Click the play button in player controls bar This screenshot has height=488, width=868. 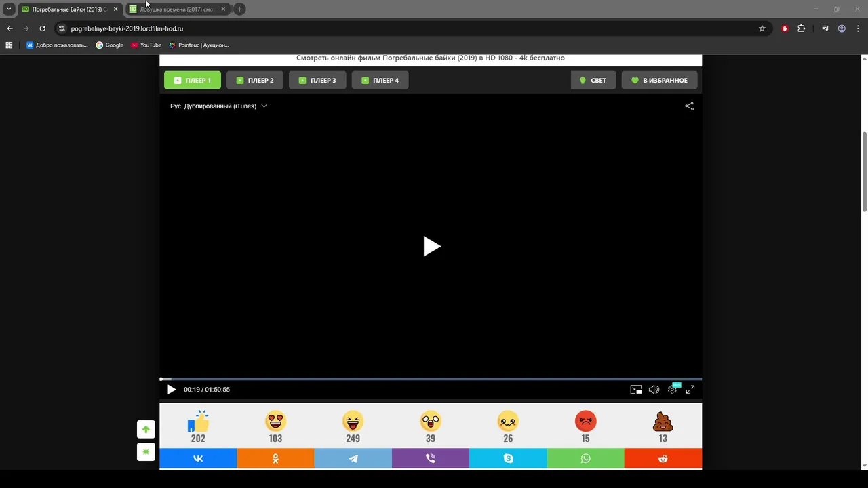point(172,390)
